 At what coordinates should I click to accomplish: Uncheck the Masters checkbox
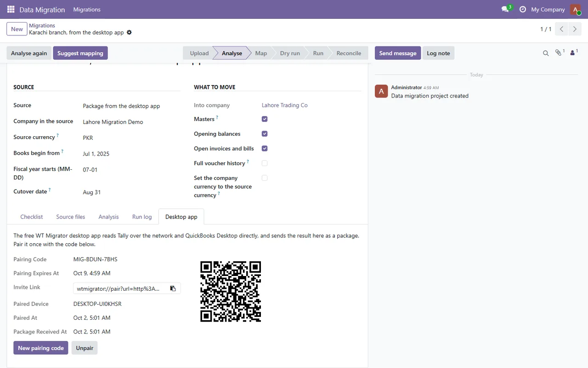265,119
